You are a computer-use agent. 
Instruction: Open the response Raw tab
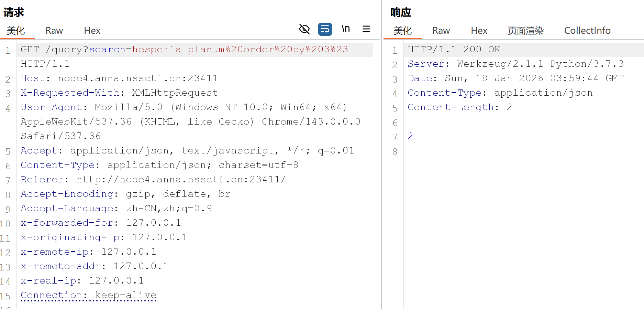(x=441, y=31)
